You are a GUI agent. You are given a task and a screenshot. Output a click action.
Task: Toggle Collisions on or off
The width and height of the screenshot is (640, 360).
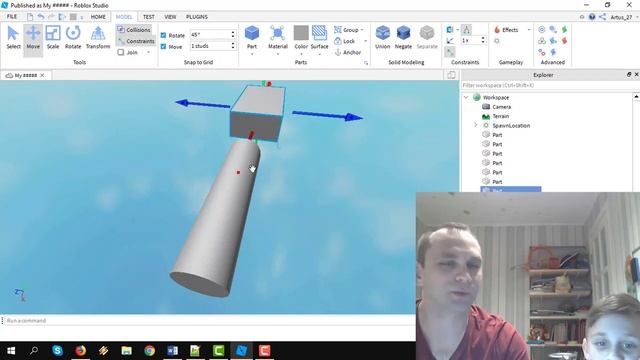point(134,30)
